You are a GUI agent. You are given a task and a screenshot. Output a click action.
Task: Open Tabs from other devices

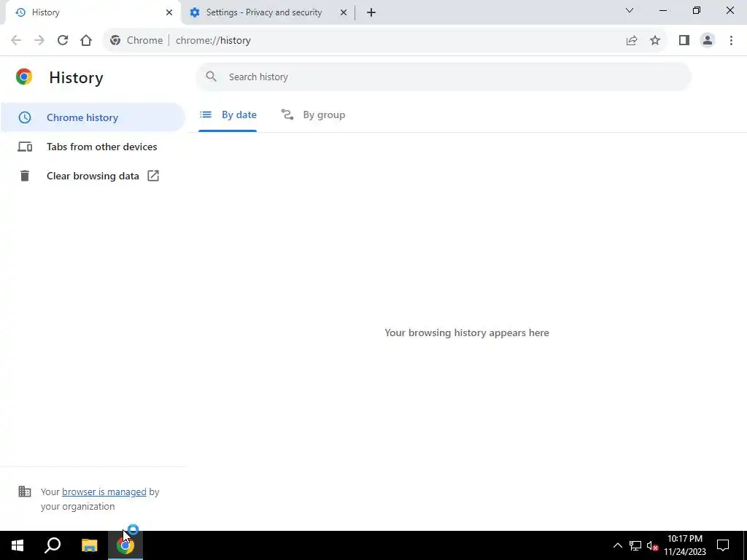(93, 147)
